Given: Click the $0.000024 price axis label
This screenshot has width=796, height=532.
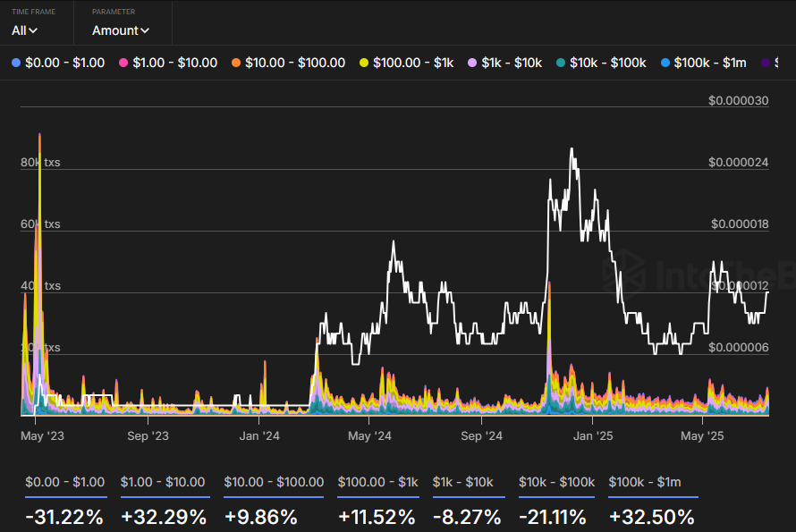Looking at the screenshot, I should pos(739,163).
